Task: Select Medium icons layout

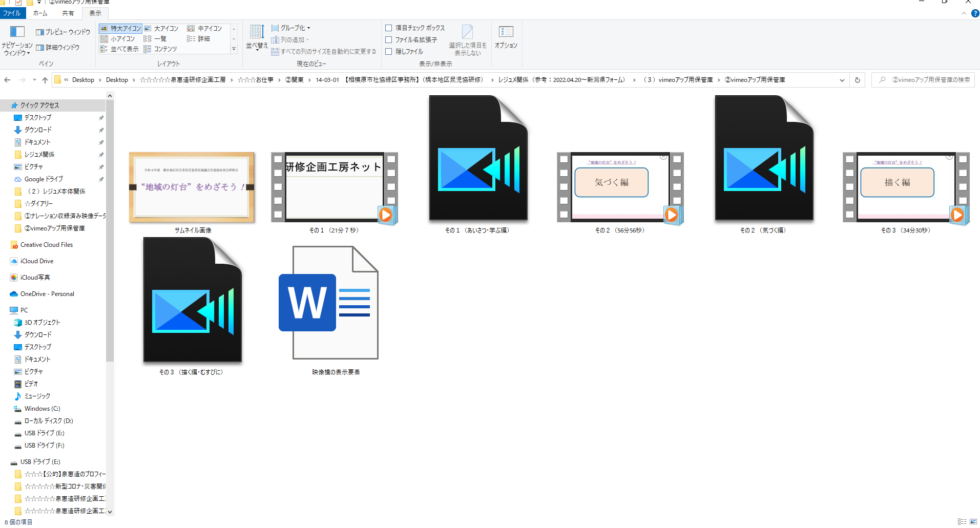Action: [x=204, y=28]
